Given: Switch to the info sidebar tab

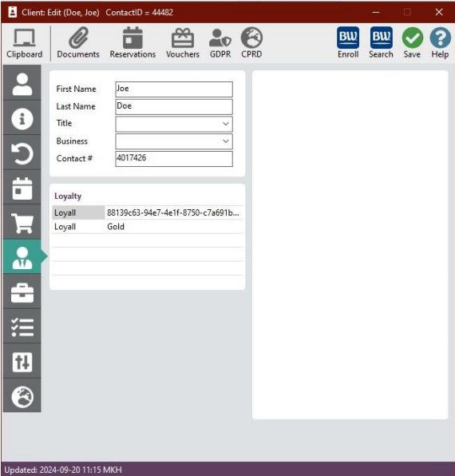Looking at the screenshot, I should tap(22, 118).
